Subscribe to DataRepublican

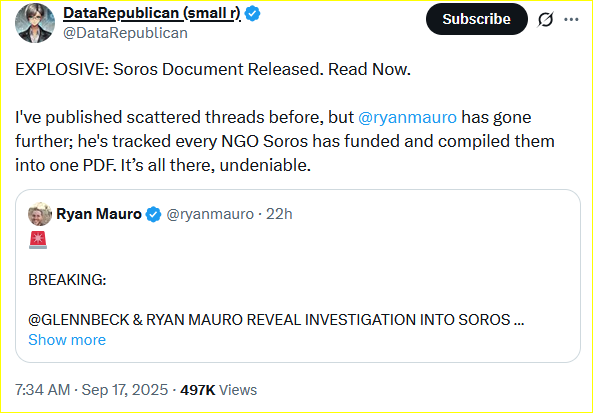[477, 19]
